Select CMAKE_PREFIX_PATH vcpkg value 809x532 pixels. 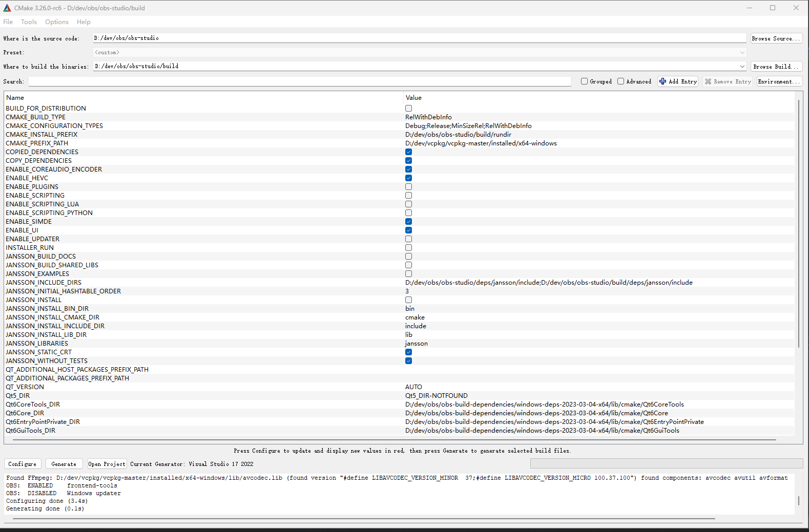481,143
